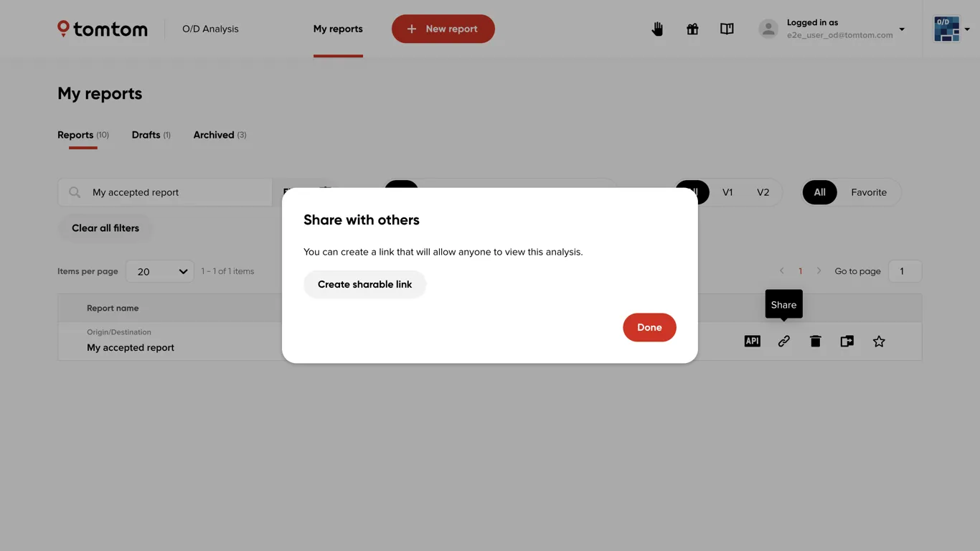
Task: Open the O/D product switcher thumbnail
Action: 947,29
